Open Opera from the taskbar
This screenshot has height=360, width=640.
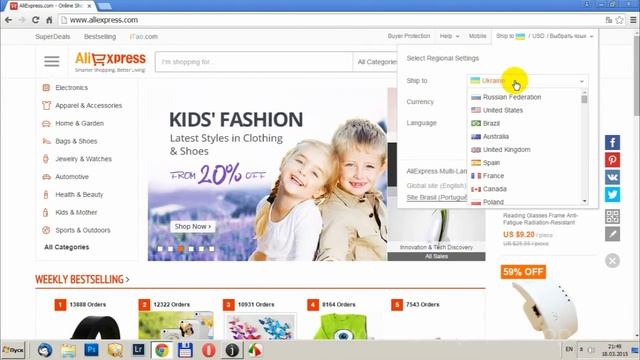(209, 350)
